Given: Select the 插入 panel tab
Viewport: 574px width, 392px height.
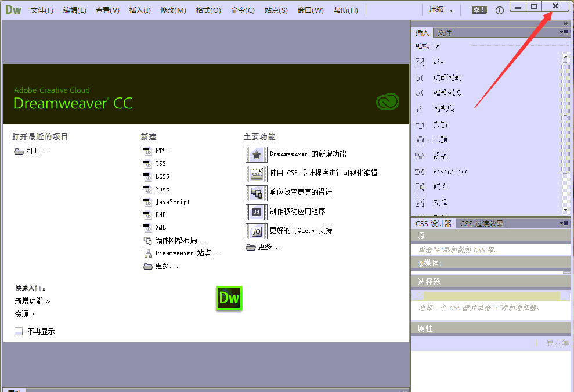Looking at the screenshot, I should click(x=422, y=33).
